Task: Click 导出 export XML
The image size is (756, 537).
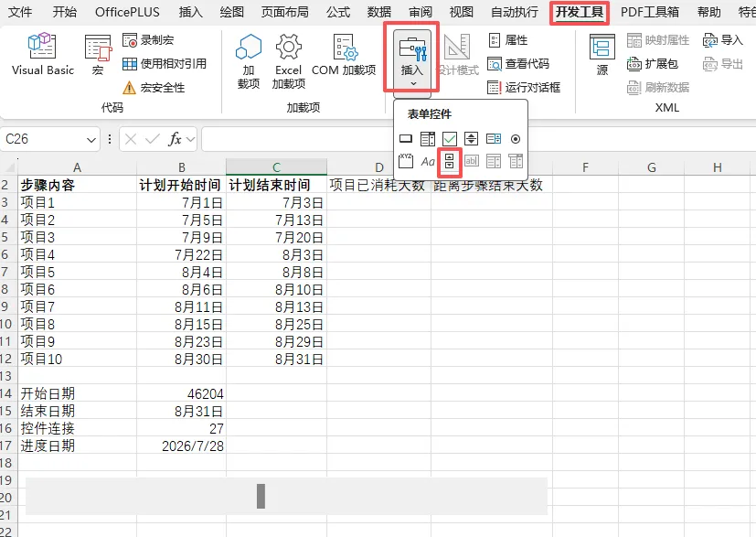Action: [x=723, y=64]
